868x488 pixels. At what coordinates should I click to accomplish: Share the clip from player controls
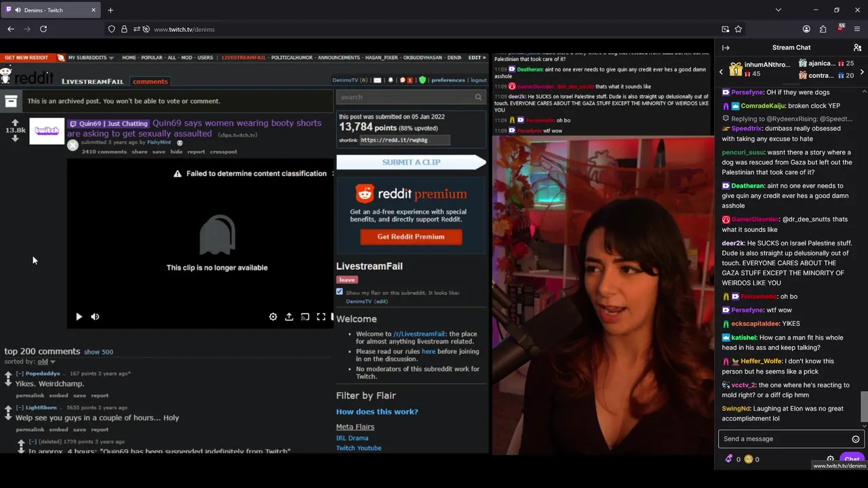point(289,317)
